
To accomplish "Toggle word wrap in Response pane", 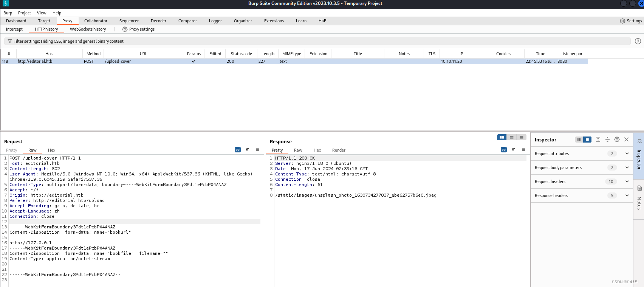I will coord(504,150).
